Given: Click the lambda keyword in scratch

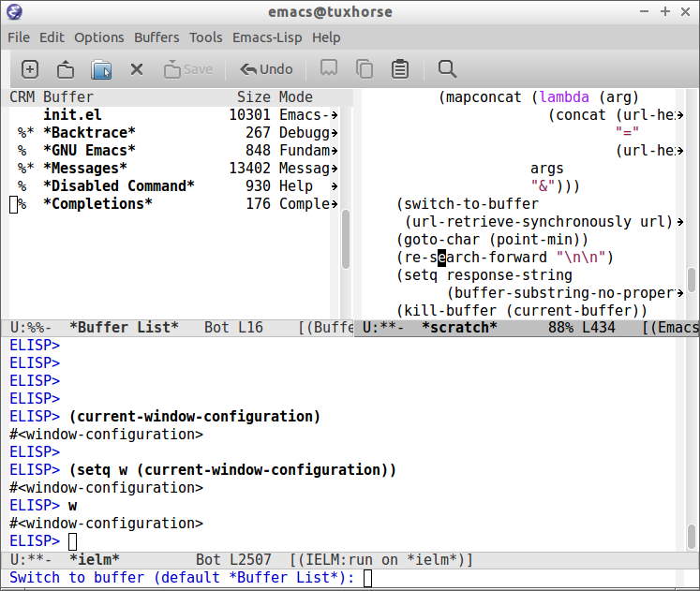Looking at the screenshot, I should click(564, 97).
